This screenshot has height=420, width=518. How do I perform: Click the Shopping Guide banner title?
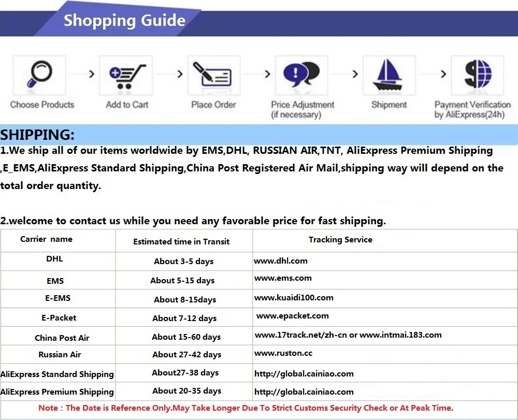tap(124, 21)
